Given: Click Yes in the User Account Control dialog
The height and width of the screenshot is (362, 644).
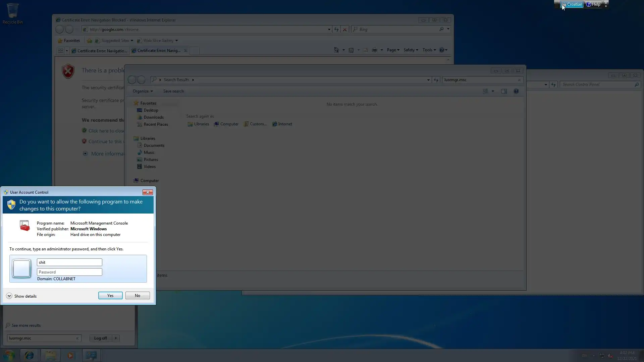Looking at the screenshot, I should tap(110, 295).
